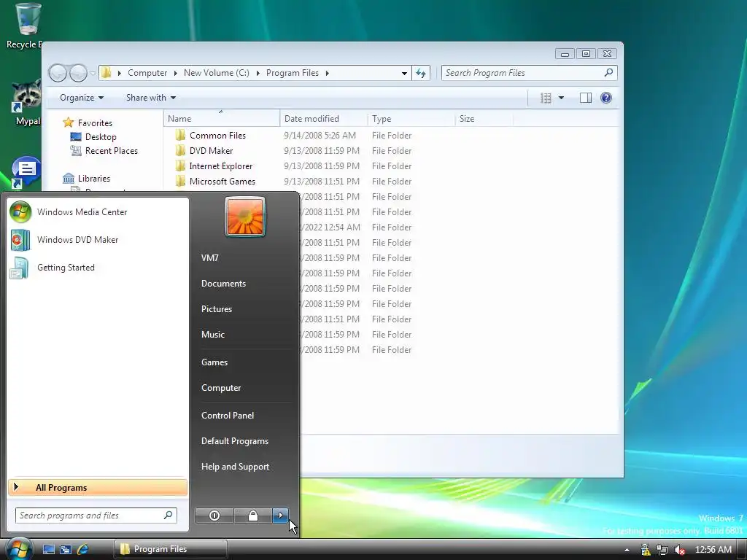Select Program Files taskbar button
Image resolution: width=747 pixels, height=560 pixels.
170,549
